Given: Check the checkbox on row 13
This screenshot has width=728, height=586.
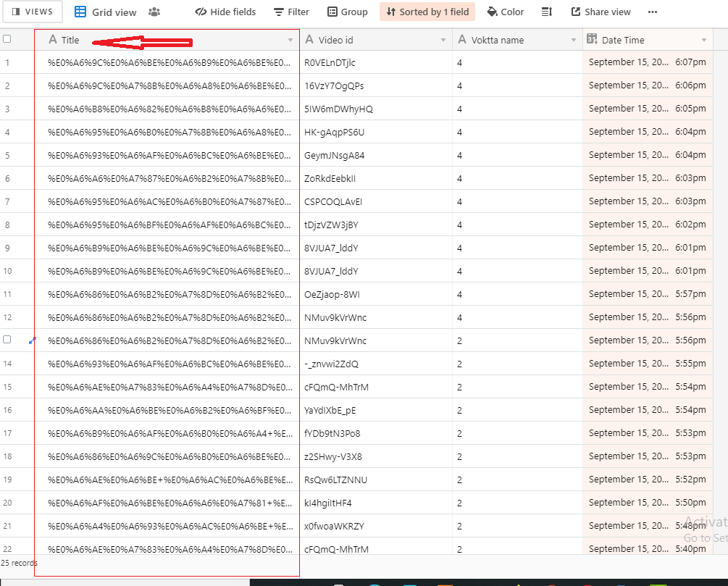Looking at the screenshot, I should [x=9, y=340].
